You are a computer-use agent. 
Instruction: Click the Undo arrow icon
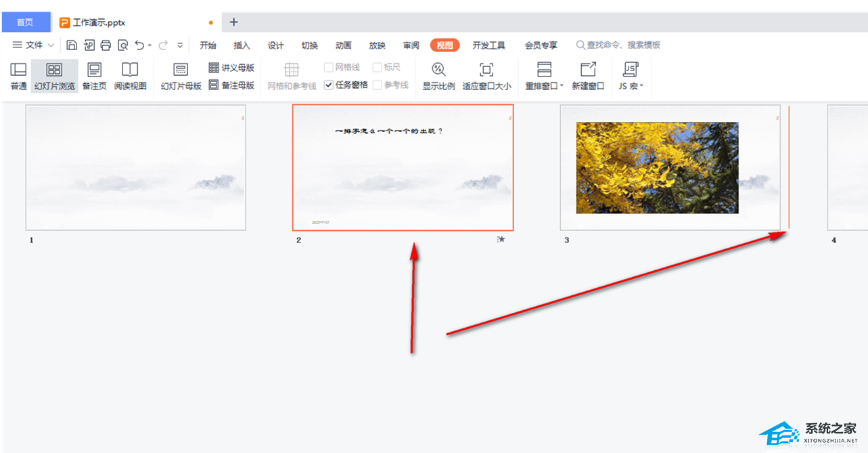[139, 45]
